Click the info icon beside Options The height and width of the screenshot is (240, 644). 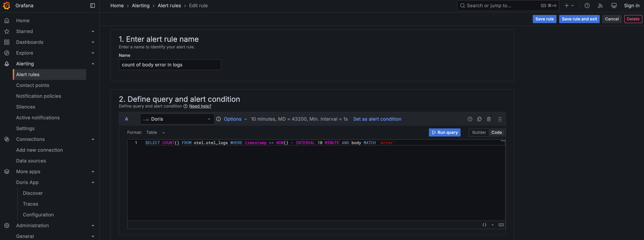pos(218,119)
